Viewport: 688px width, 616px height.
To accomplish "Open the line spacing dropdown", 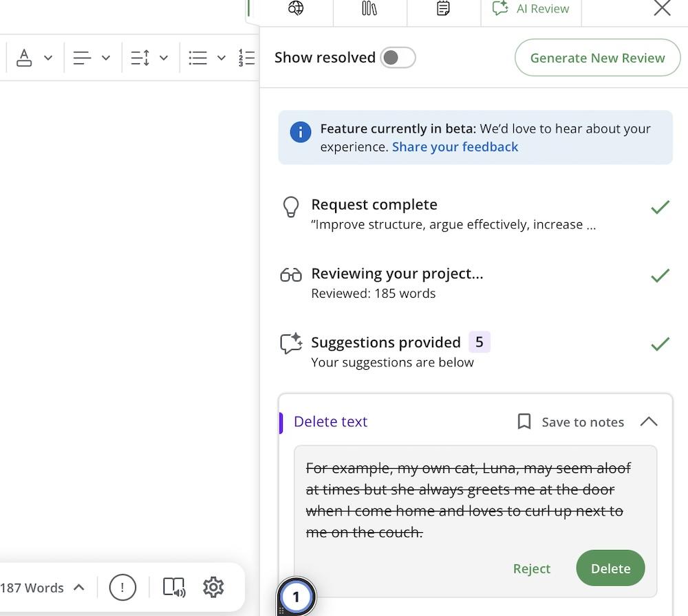I will click(x=164, y=58).
